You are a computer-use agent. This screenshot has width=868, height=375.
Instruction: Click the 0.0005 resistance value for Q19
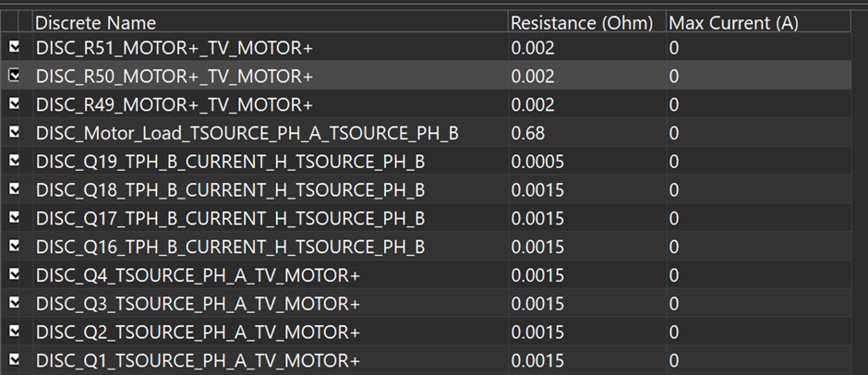click(x=537, y=162)
